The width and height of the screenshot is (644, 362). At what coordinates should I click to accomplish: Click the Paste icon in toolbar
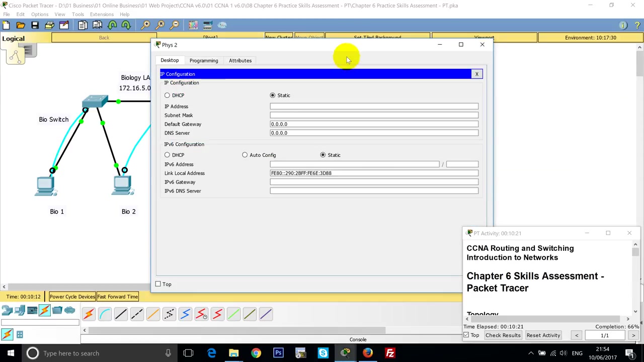coord(97,25)
